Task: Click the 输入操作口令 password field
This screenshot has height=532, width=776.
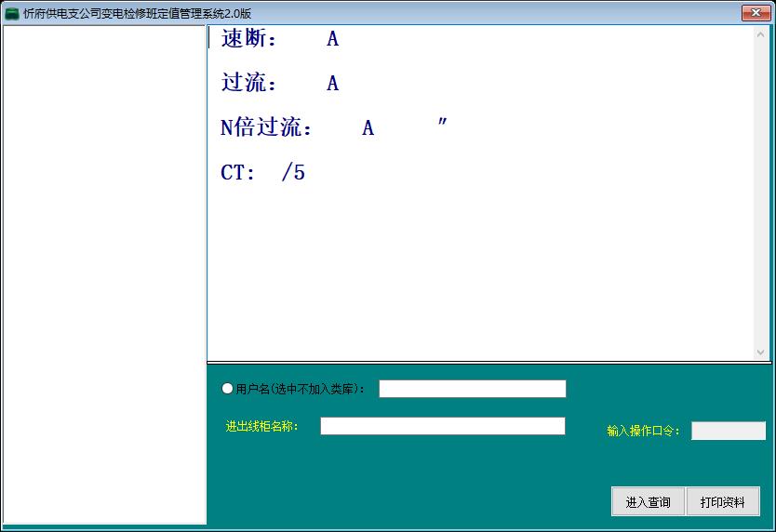Action: point(728,431)
